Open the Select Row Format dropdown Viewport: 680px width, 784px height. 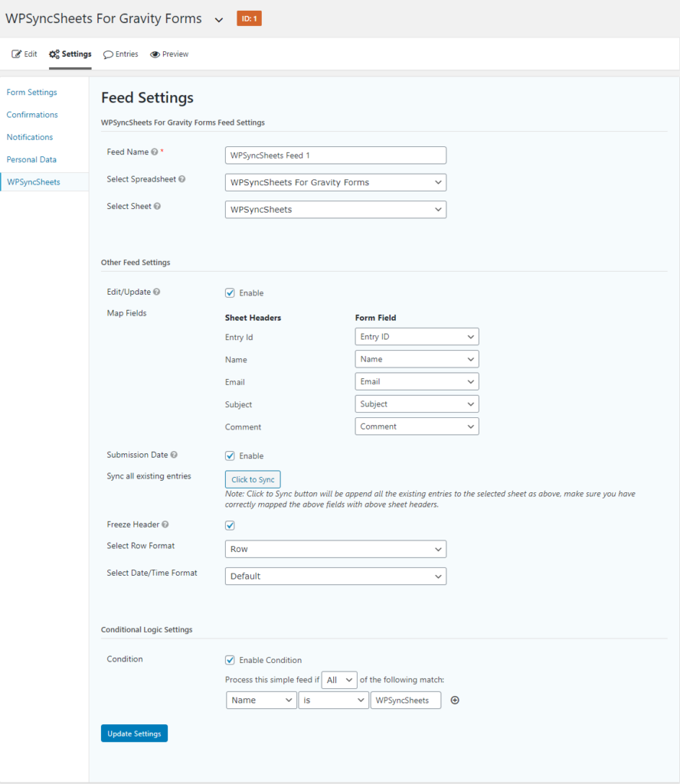(x=335, y=549)
